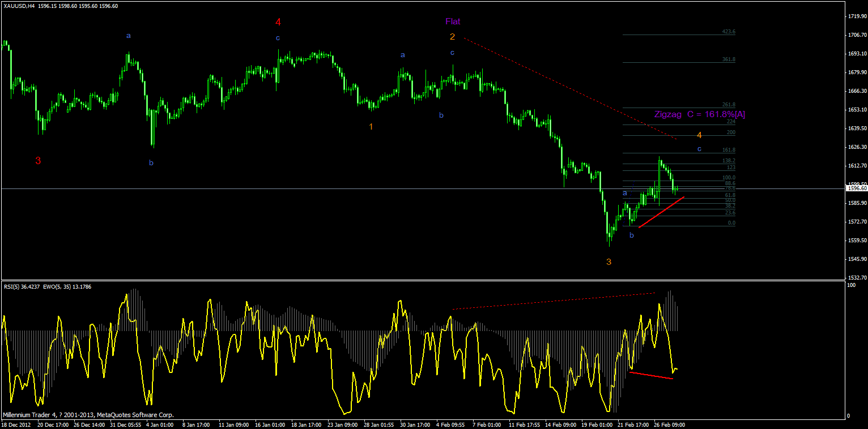
Task: Click Fibonacci level label 261.8
Action: click(x=729, y=105)
